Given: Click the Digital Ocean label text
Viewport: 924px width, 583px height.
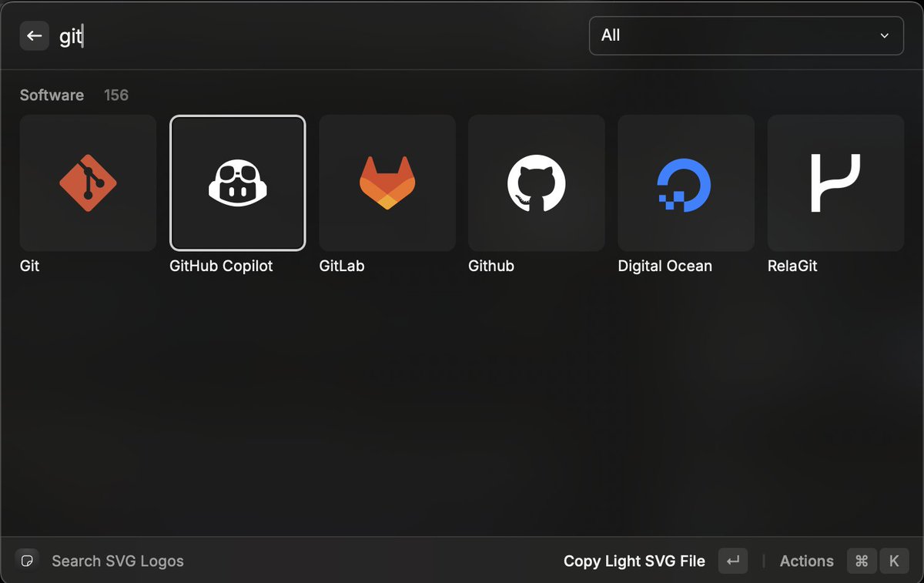Looking at the screenshot, I should pyautogui.click(x=665, y=266).
